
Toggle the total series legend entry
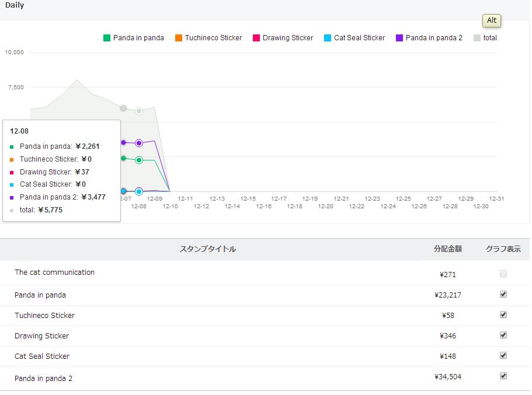point(485,38)
